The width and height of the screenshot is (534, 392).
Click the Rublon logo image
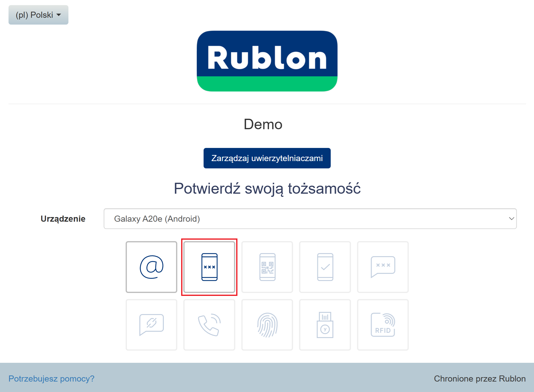click(x=267, y=61)
